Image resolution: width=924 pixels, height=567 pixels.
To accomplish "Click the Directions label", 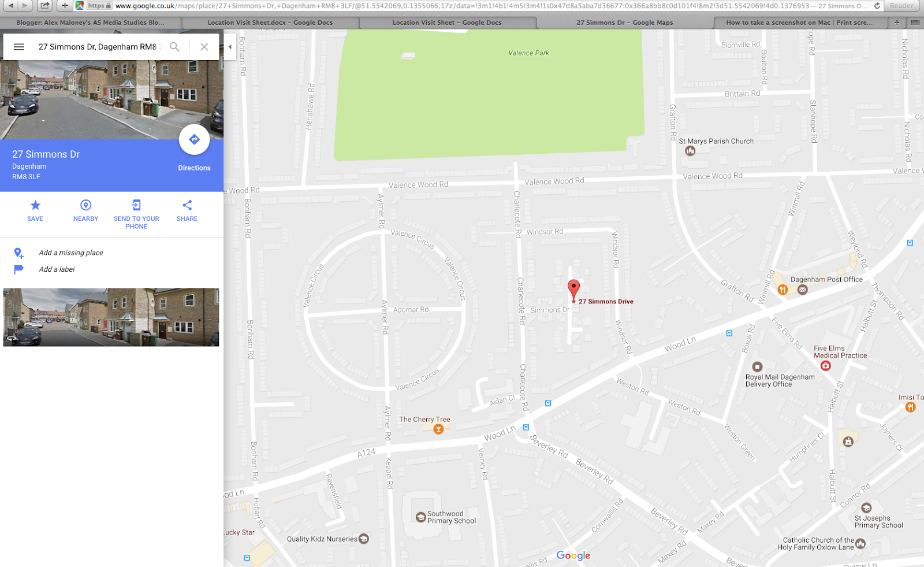I will (x=194, y=168).
